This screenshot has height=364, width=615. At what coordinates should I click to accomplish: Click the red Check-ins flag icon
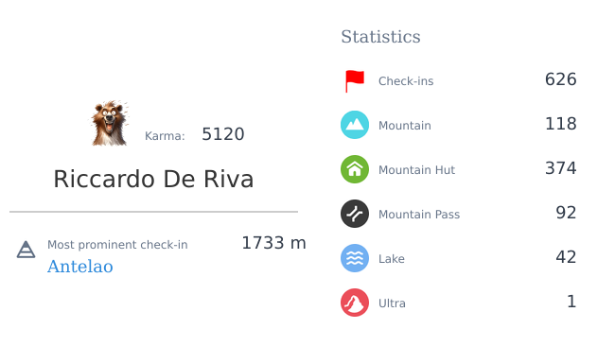(355, 81)
